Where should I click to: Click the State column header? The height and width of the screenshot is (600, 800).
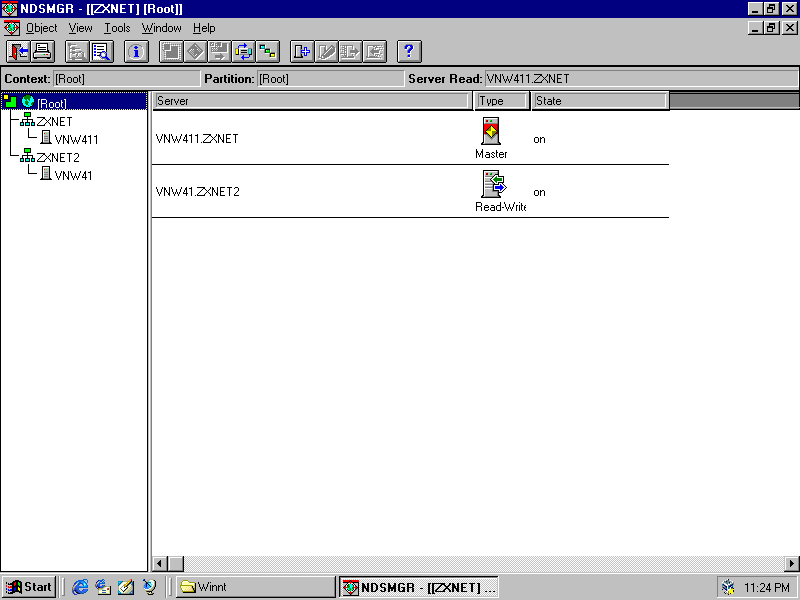[x=600, y=101]
